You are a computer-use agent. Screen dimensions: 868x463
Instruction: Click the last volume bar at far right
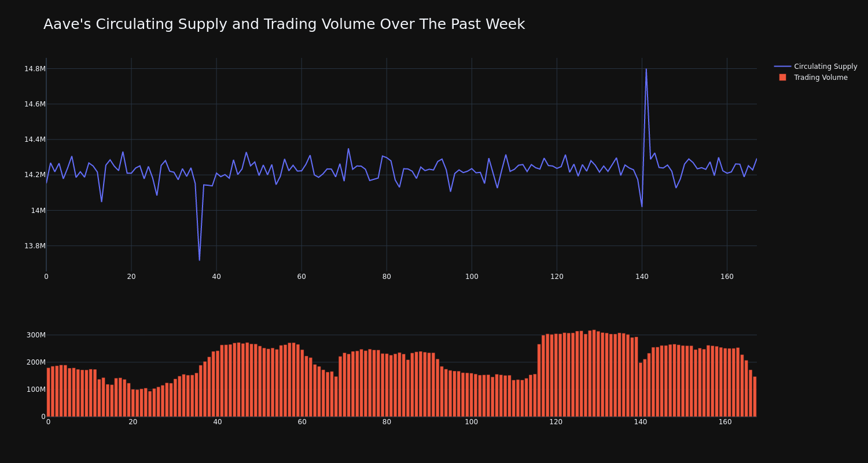pos(755,396)
